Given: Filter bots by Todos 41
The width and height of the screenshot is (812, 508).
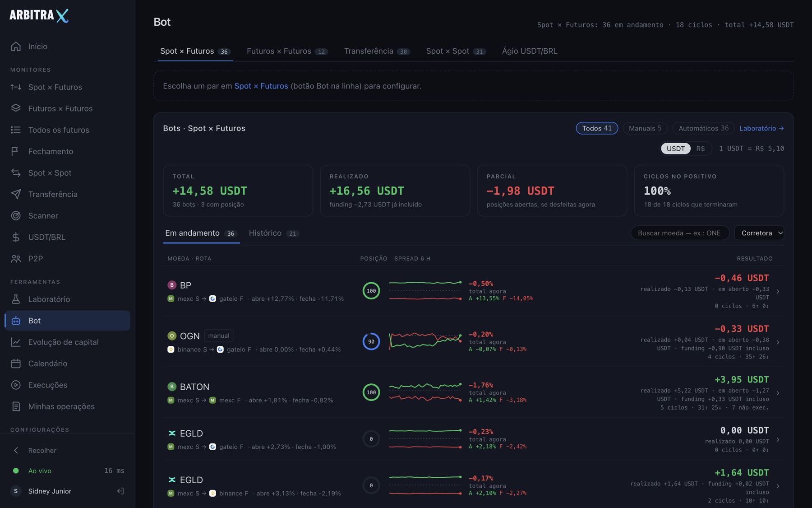Looking at the screenshot, I should coord(597,128).
